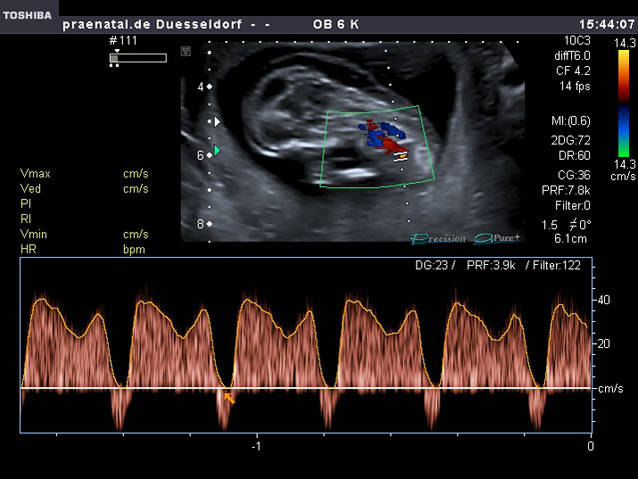Image resolution: width=638 pixels, height=479 pixels.
Task: Click the orange arrow cursor on the waveform
Action: (x=229, y=398)
